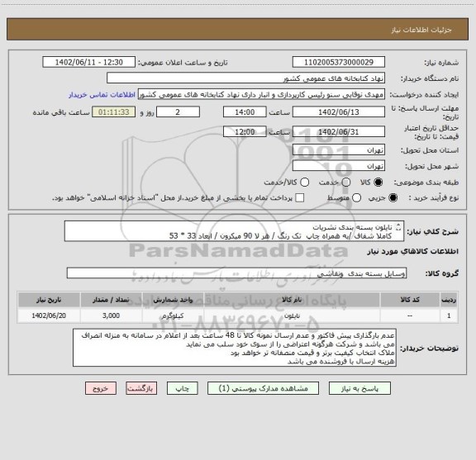Image resolution: width=476 pixels, height=460 pixels.
Task: Click the کد کالا column header
Action: click(410, 300)
